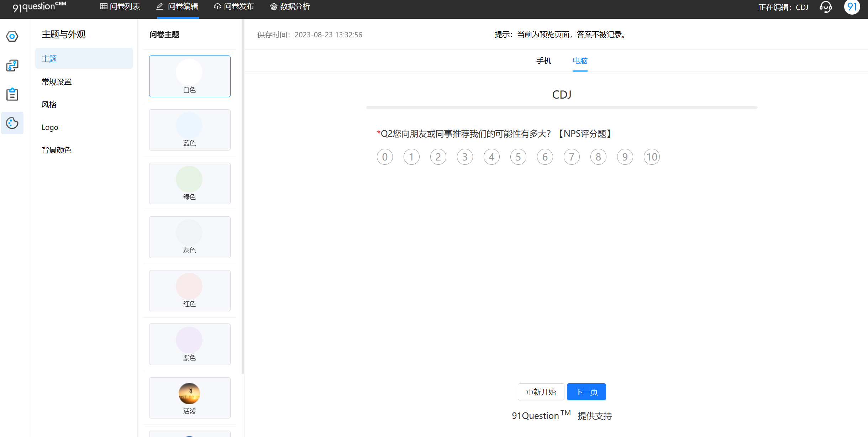Open 常规设置 in the appearance menu
Viewport: 868px width, 437px height.
[57, 82]
